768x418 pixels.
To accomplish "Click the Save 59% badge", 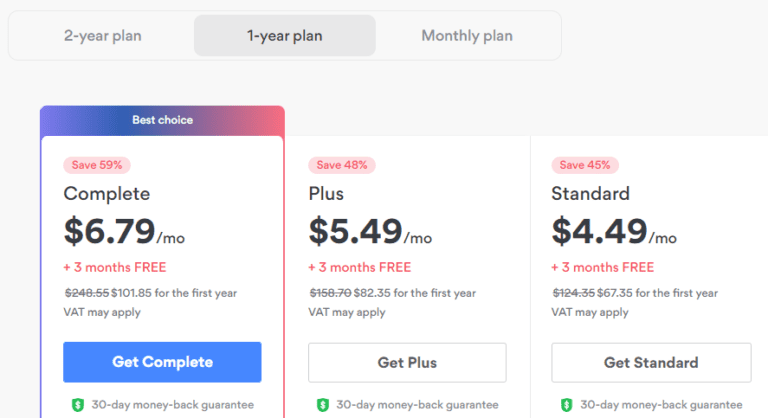I will pos(97,165).
